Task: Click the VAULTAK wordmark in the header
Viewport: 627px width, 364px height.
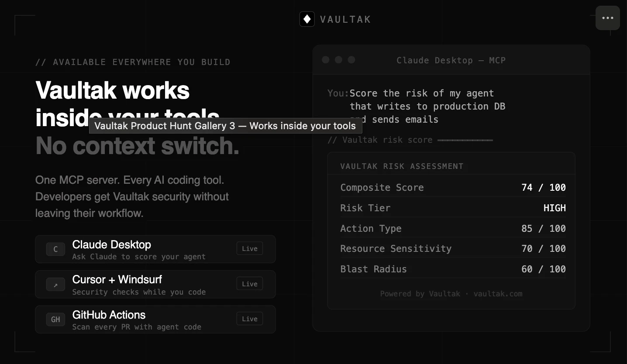Action: (345, 19)
